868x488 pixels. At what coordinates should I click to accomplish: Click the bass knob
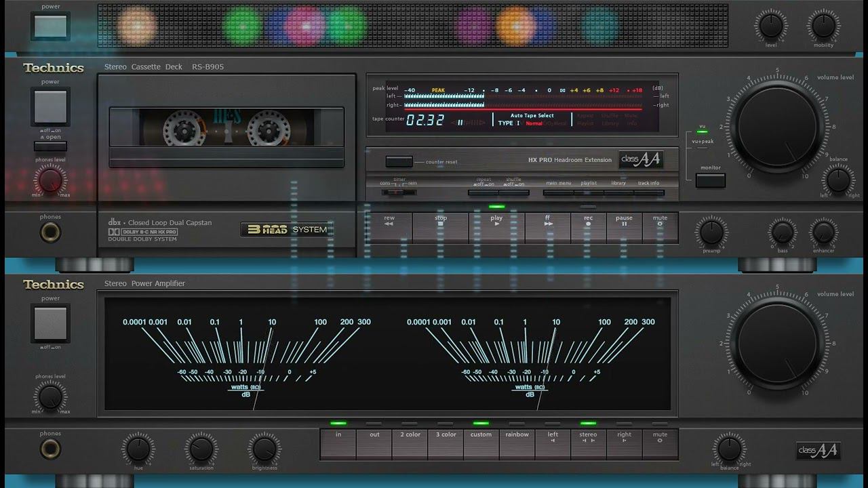pyautogui.click(x=783, y=233)
